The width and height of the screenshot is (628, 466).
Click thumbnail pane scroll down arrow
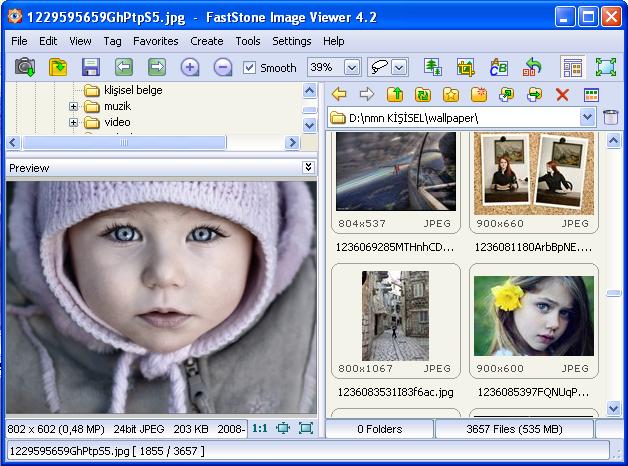tap(614, 409)
